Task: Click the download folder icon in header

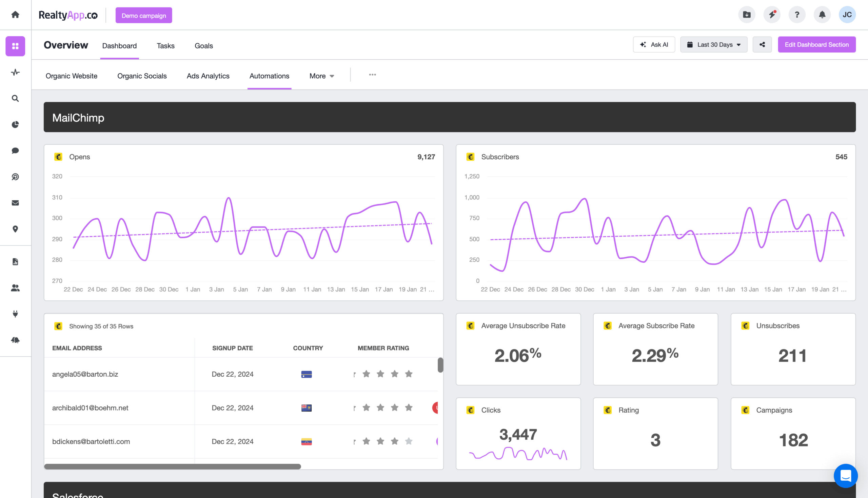Action: click(x=747, y=15)
